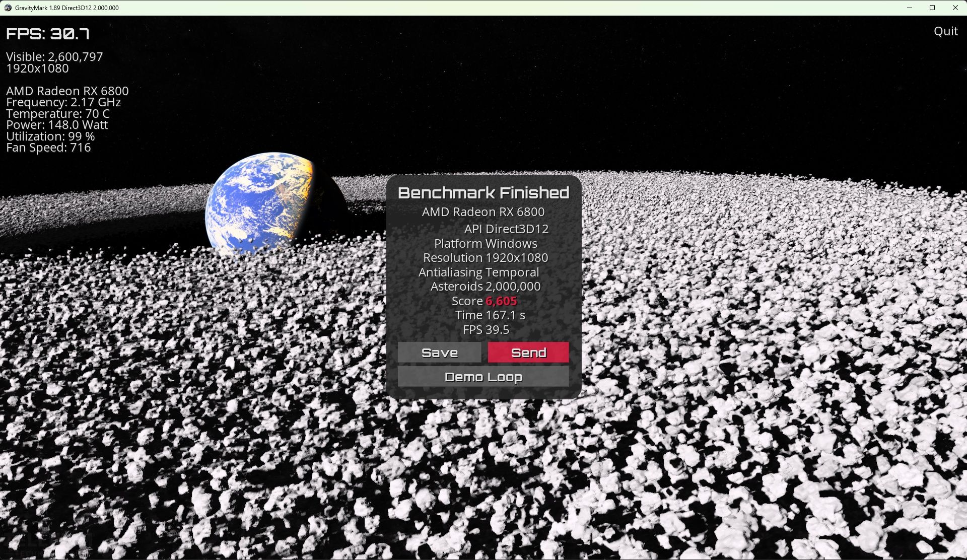Click the Frequency: 2.17 GHz line
The image size is (967, 560).
point(63,102)
